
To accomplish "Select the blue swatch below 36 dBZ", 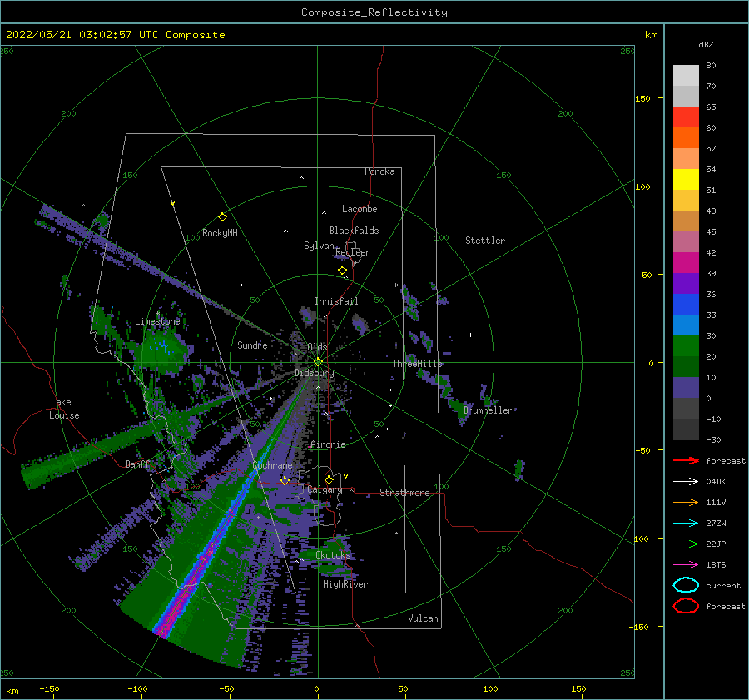I will click(x=686, y=304).
